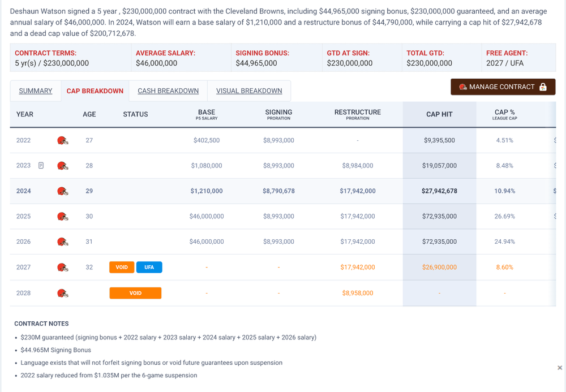
Task: Click the Year column header
Action: tap(25, 114)
